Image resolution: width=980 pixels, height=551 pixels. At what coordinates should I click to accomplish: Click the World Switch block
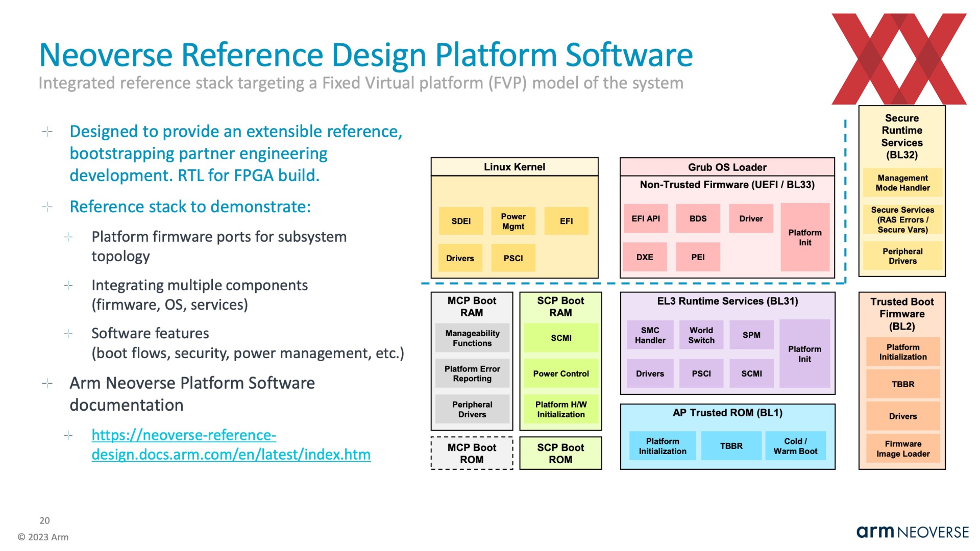[x=701, y=335]
